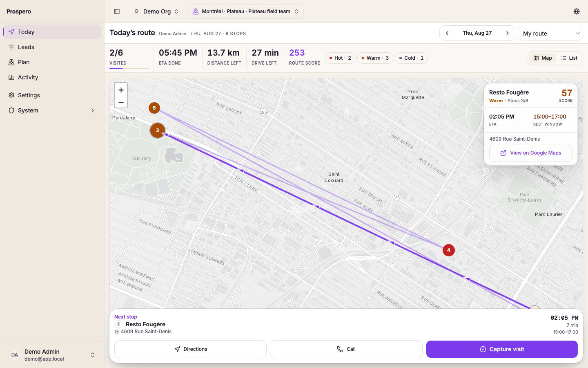Click the "AVENUE QUERBES" street label
Image resolution: width=588 pixels, height=368 pixels.
(206, 256)
